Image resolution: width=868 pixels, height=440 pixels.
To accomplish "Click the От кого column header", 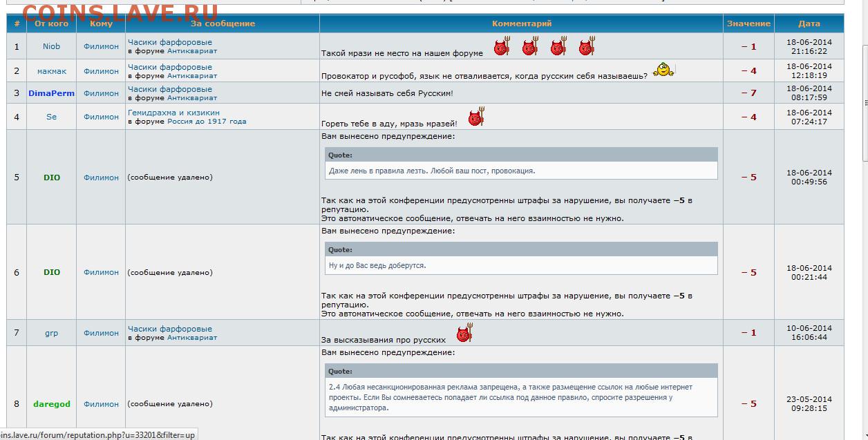I will tap(52, 23).
